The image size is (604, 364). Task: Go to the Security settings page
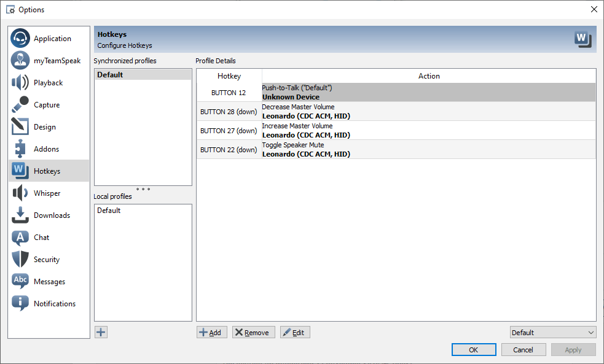[49, 259]
